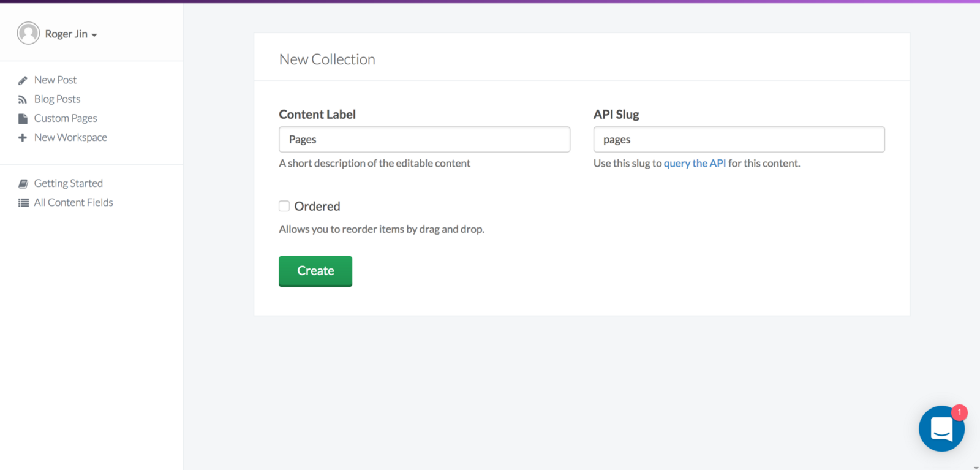The height and width of the screenshot is (470, 980).
Task: Expand the Roger Jin account dropdown arrow
Action: (94, 35)
